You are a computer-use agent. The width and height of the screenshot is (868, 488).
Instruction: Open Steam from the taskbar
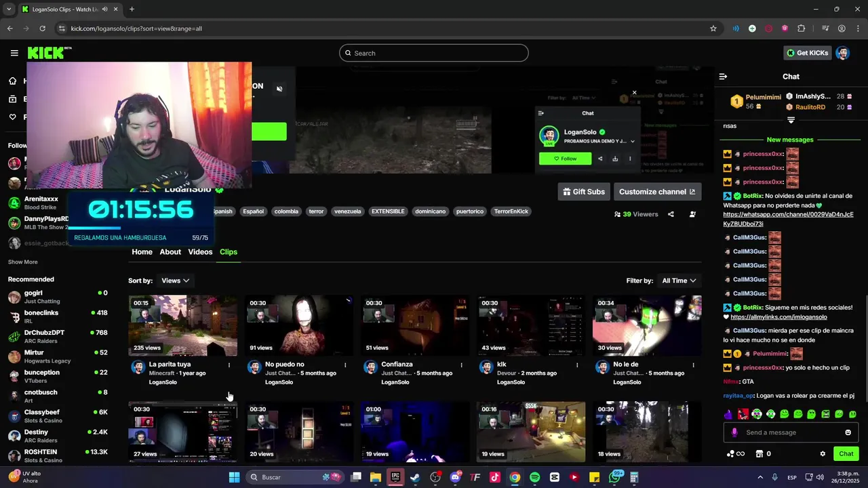(415, 477)
